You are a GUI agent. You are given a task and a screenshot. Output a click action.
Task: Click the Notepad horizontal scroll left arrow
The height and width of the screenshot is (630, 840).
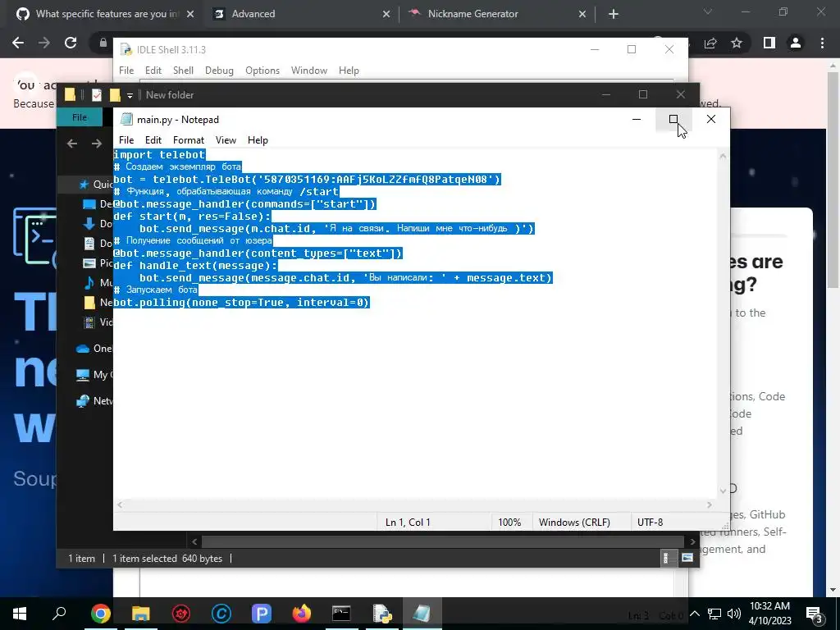click(120, 504)
